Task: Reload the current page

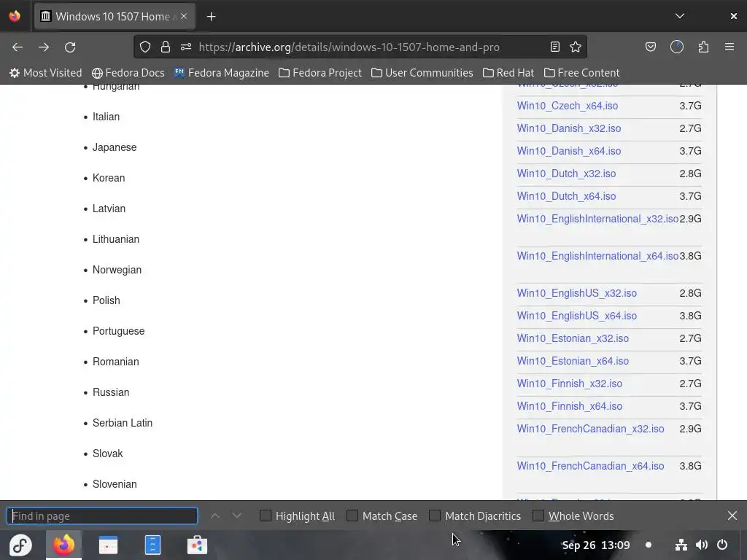Action: click(x=70, y=47)
